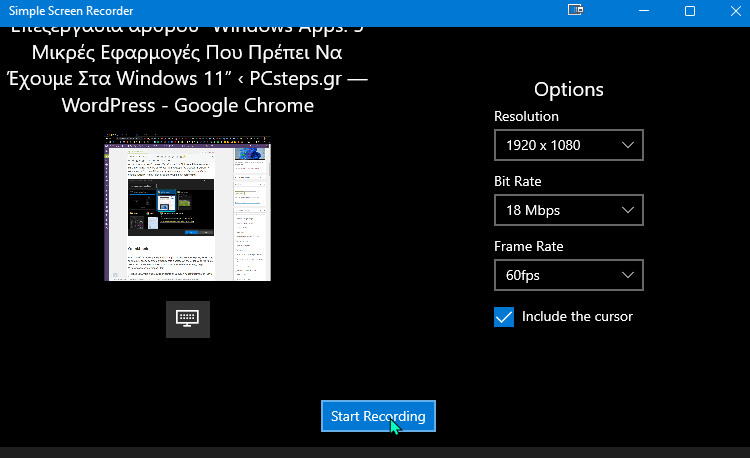Close the Simple Screen Recorder window
The image size is (750, 458).
coord(736,11)
